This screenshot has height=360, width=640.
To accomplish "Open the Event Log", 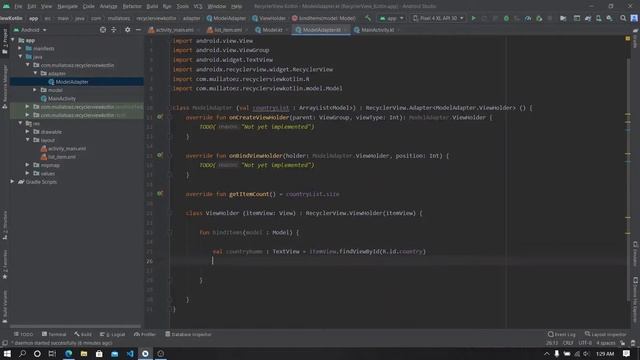I will [562, 334].
